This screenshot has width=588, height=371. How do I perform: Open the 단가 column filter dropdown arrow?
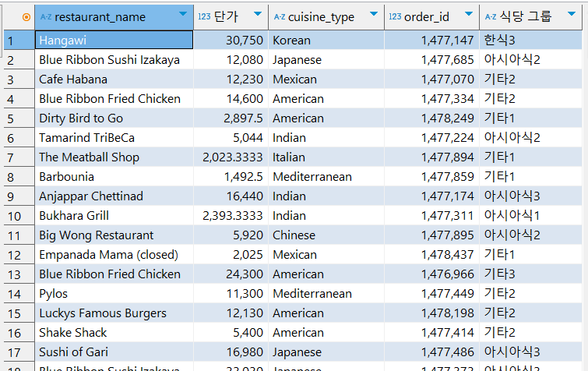point(258,14)
